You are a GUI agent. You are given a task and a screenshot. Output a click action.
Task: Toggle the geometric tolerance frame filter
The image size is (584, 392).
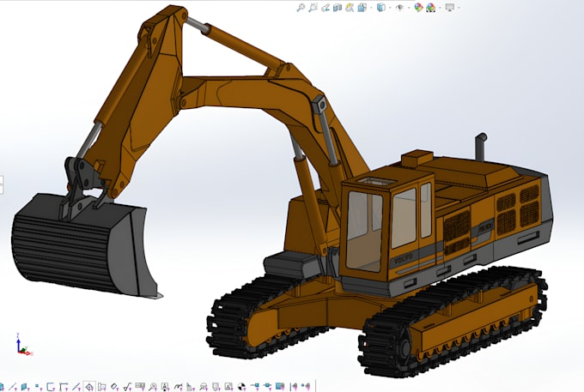tap(140, 387)
